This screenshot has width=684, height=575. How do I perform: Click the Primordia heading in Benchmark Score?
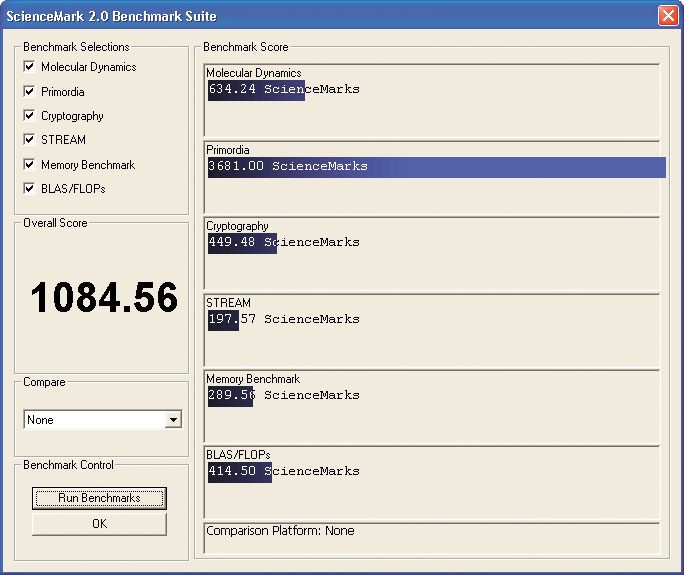tap(228, 150)
